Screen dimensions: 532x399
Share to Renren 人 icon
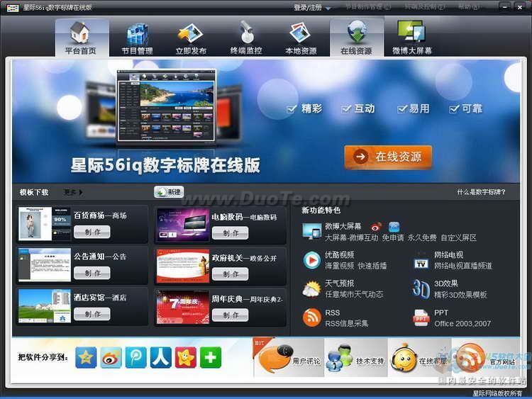point(161,357)
